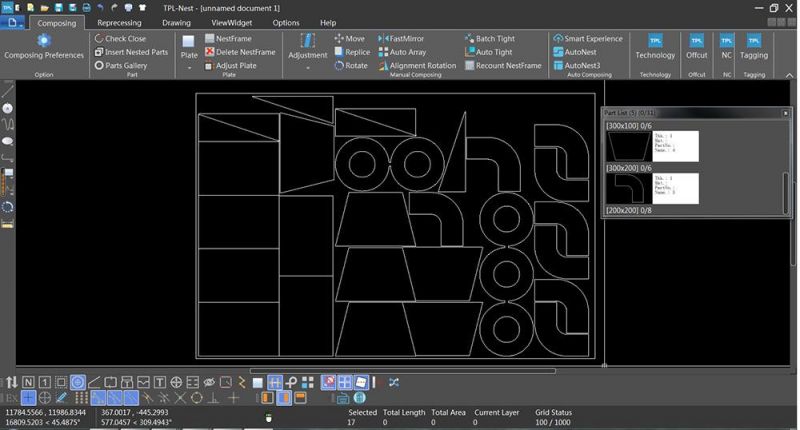Activate the Rotate tool
Viewport: 800px width, 430px height.
click(x=351, y=65)
